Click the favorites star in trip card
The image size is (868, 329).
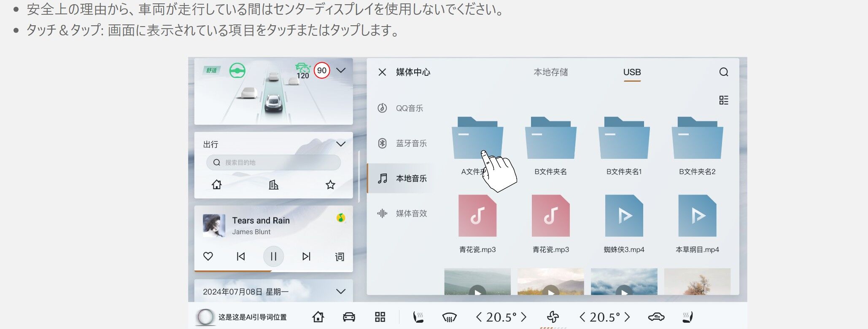point(330,185)
